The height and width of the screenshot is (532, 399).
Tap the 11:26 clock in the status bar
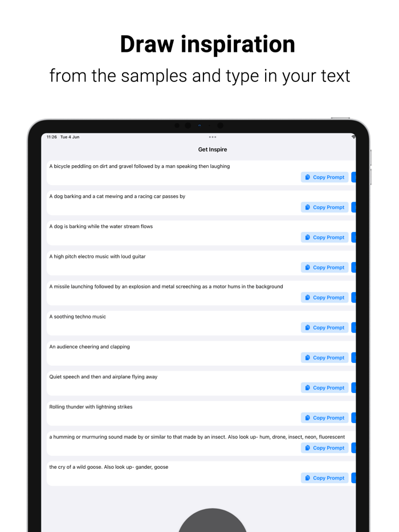[51, 137]
